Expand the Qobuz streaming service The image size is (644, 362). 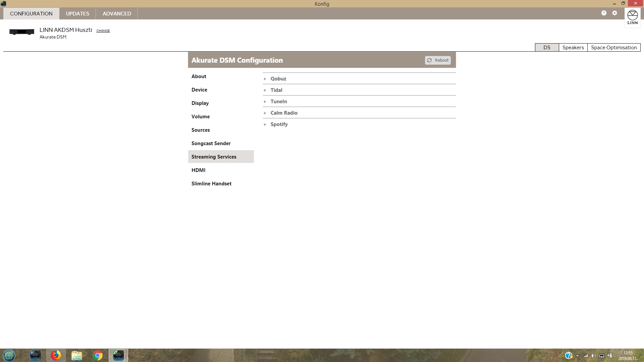278,79
